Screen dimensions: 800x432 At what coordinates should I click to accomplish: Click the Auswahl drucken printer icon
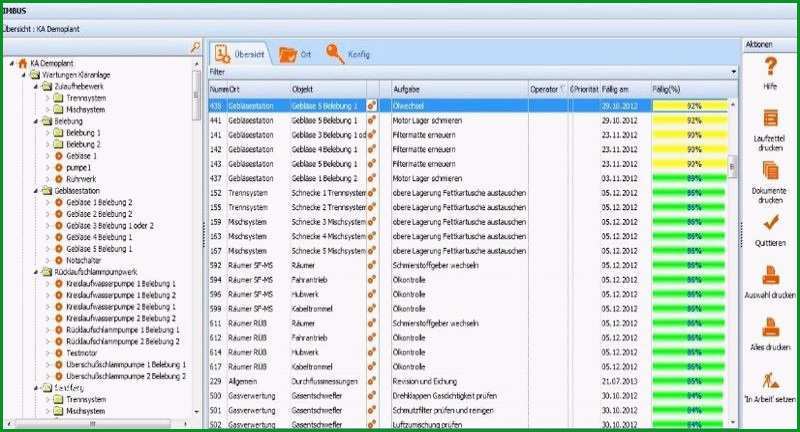(x=770, y=275)
